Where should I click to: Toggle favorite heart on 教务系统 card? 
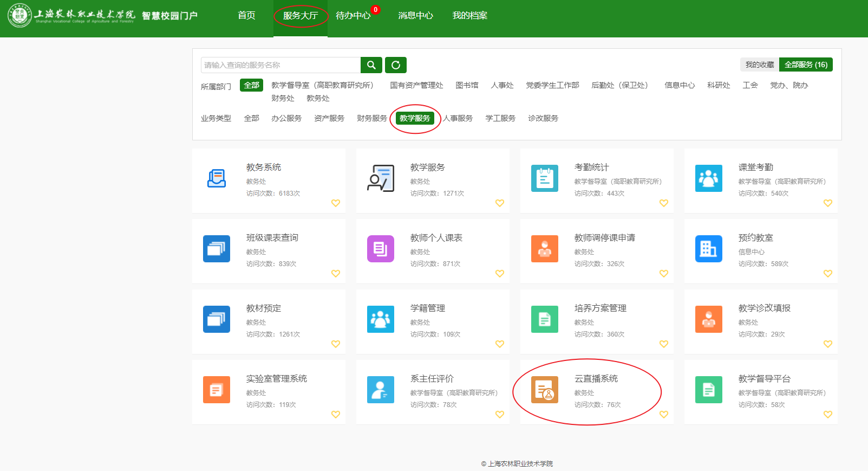tap(336, 203)
